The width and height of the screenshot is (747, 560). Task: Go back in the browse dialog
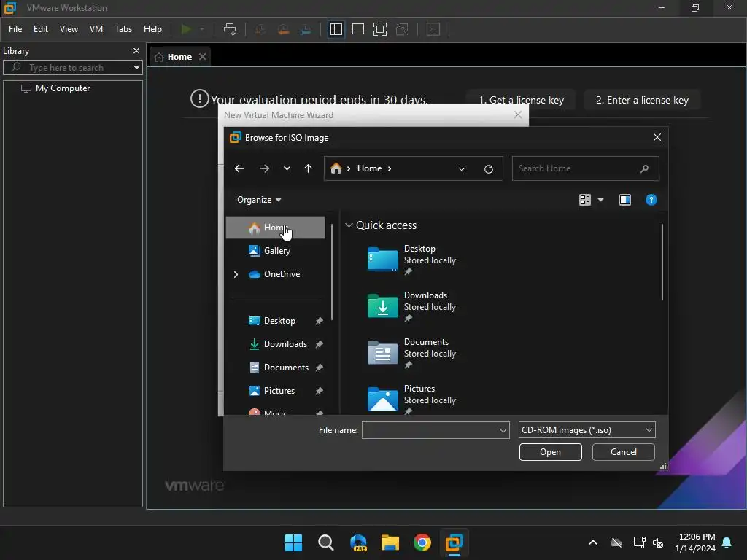[x=239, y=168]
